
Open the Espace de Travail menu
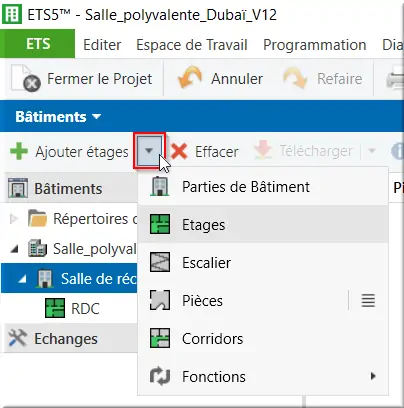tap(192, 45)
